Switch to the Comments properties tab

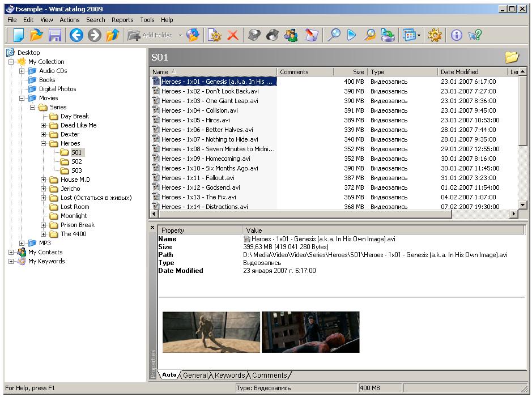click(x=270, y=375)
